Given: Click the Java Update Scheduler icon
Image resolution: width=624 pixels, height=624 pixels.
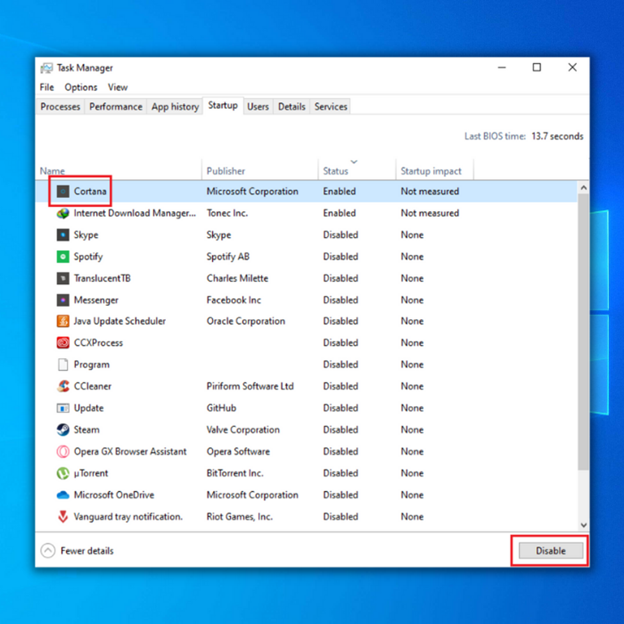Looking at the screenshot, I should (x=62, y=321).
